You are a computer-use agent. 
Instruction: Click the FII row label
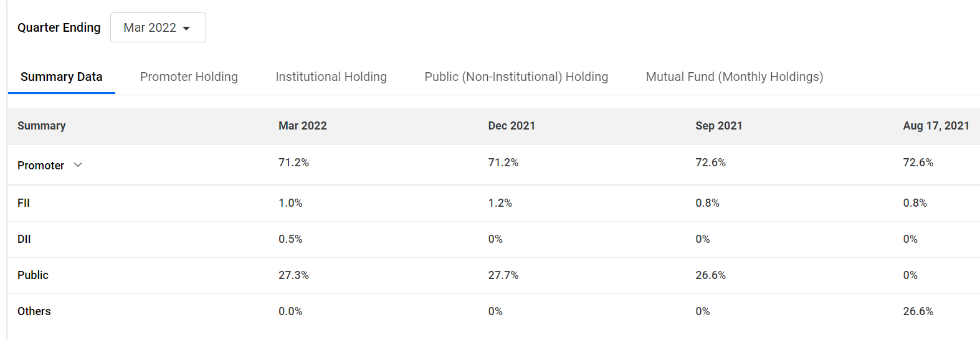coord(24,203)
